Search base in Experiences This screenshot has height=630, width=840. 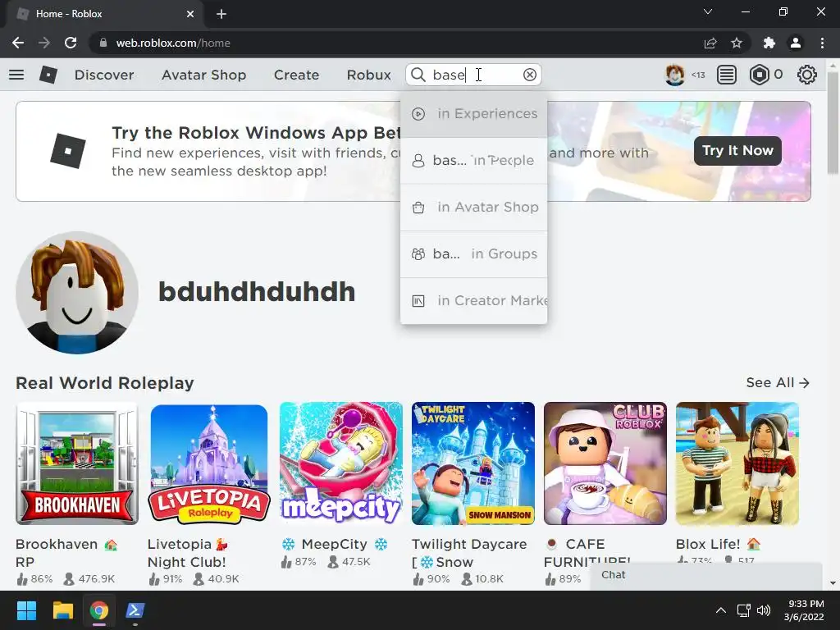pos(473,113)
